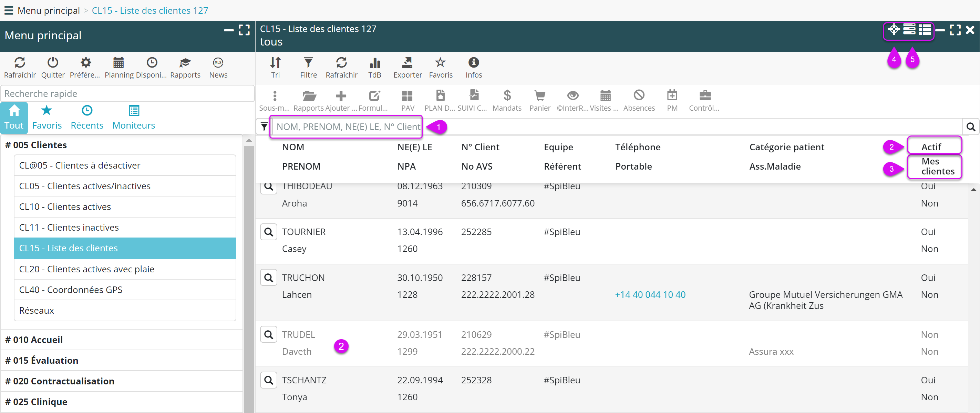This screenshot has height=413, width=980.
Task: Open the TdB dashboard chart icon
Action: coord(374,63)
